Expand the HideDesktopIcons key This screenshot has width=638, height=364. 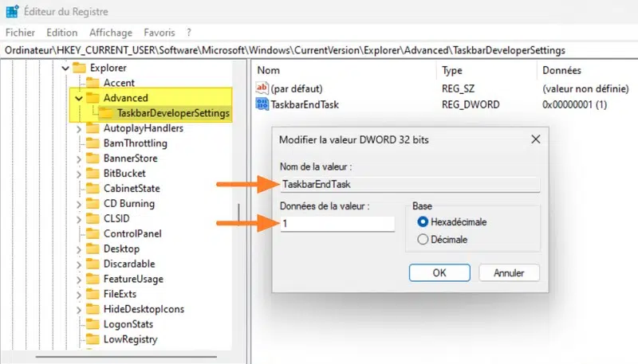[x=78, y=310]
